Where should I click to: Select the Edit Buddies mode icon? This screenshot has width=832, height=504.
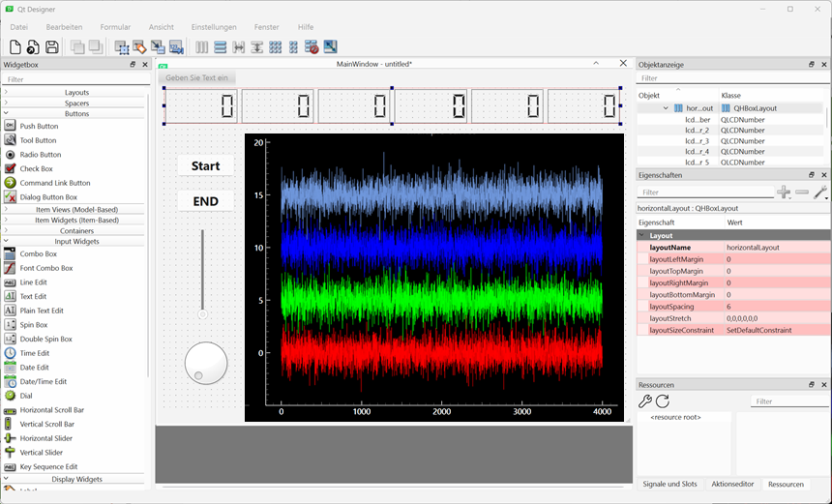158,47
